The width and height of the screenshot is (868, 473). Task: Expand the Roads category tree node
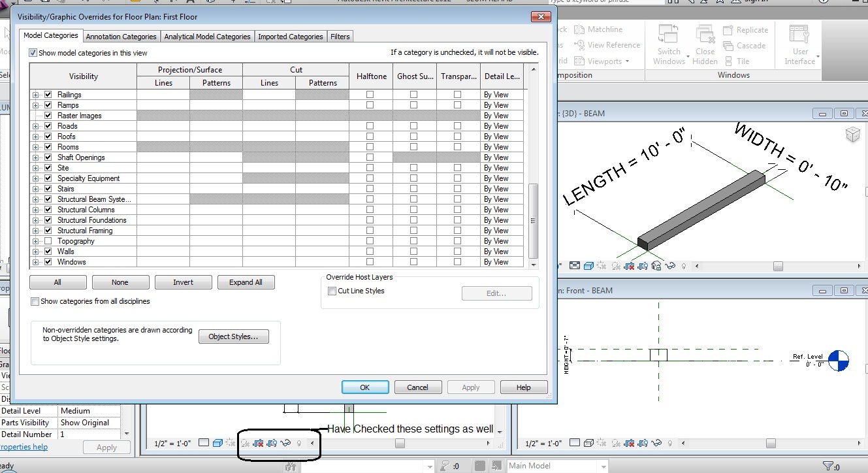[x=36, y=126]
